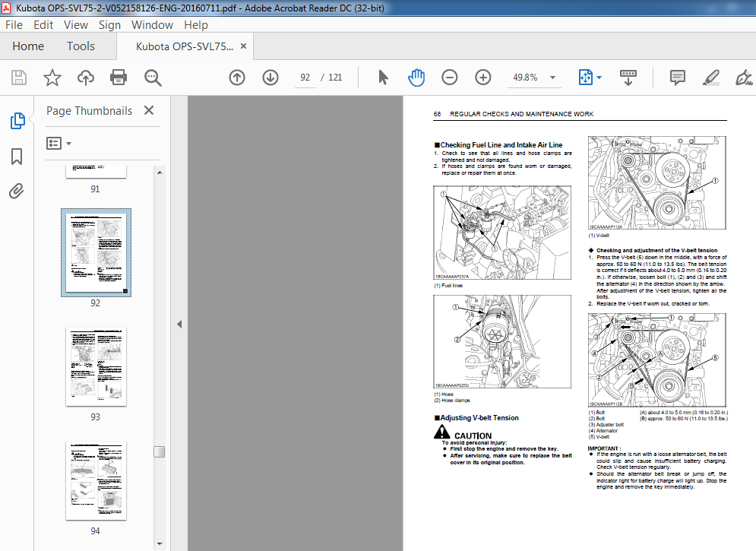This screenshot has width=756, height=551.
Task: Toggle Page Thumbnails sidebar icon
Action: tap(17, 121)
